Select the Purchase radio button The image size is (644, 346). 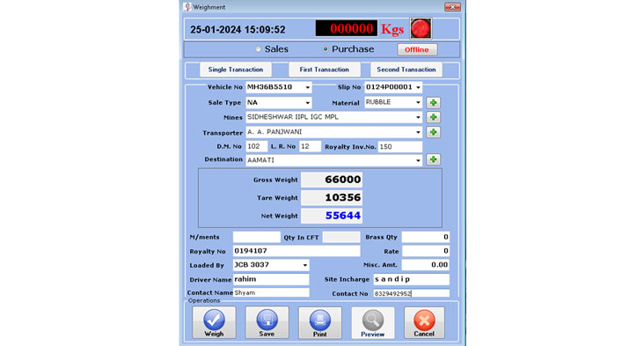point(326,49)
